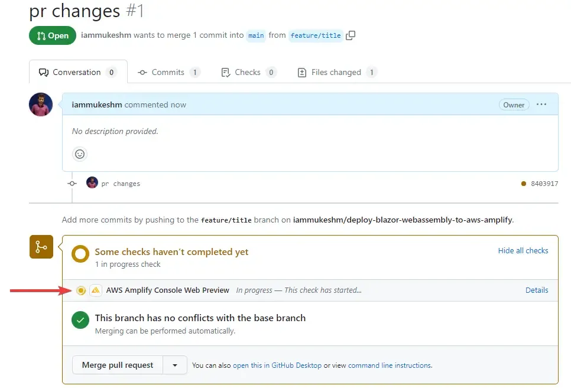Click the Conversation speech-bubble icon
Screen dimensions: 571x392
(43, 71)
